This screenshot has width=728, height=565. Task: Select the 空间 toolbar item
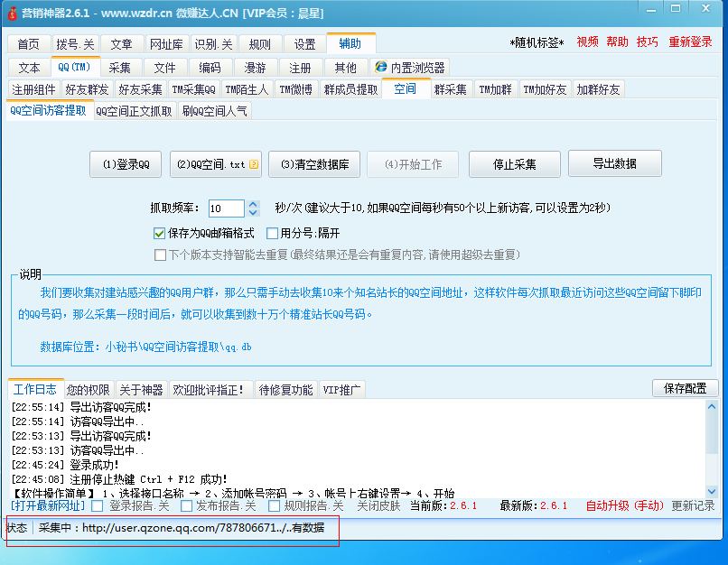(406, 89)
